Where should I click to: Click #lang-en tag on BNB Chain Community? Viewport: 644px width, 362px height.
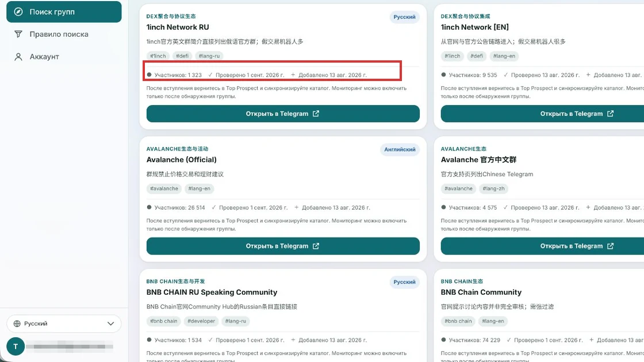[x=493, y=321]
